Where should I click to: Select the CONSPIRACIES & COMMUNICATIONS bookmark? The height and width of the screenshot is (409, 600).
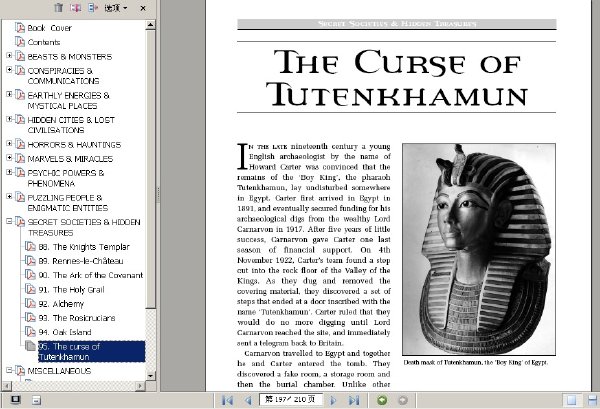(63, 76)
